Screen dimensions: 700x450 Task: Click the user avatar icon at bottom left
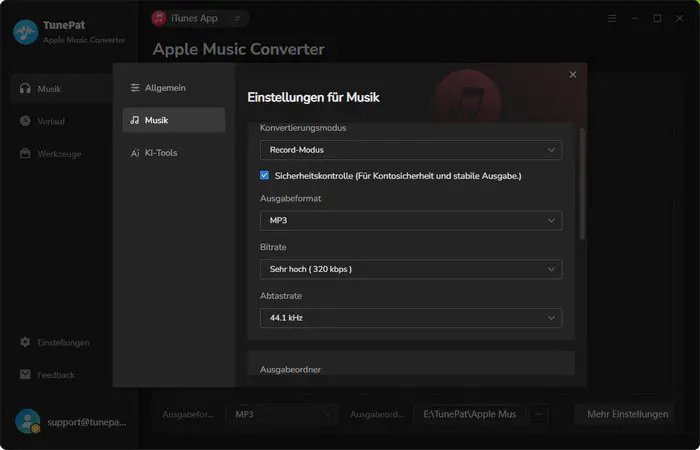[x=28, y=421]
